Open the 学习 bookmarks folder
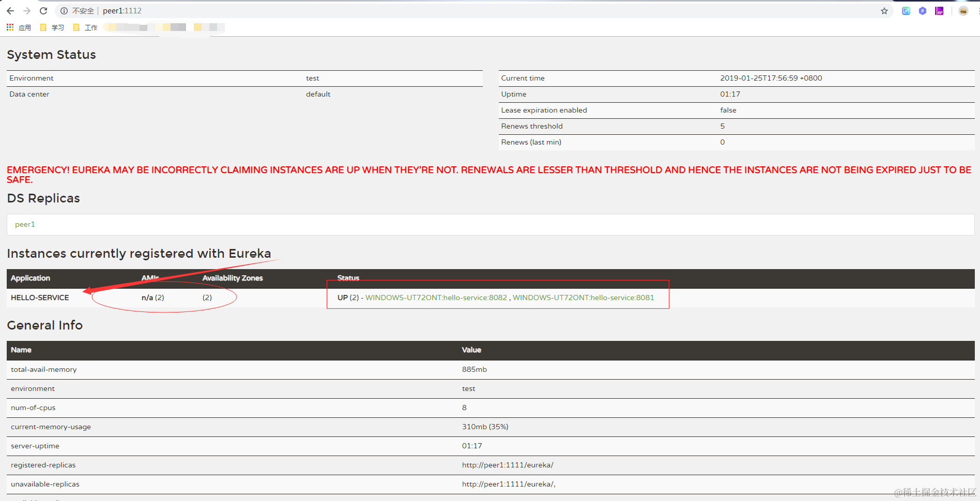This screenshot has width=980, height=501. point(52,27)
